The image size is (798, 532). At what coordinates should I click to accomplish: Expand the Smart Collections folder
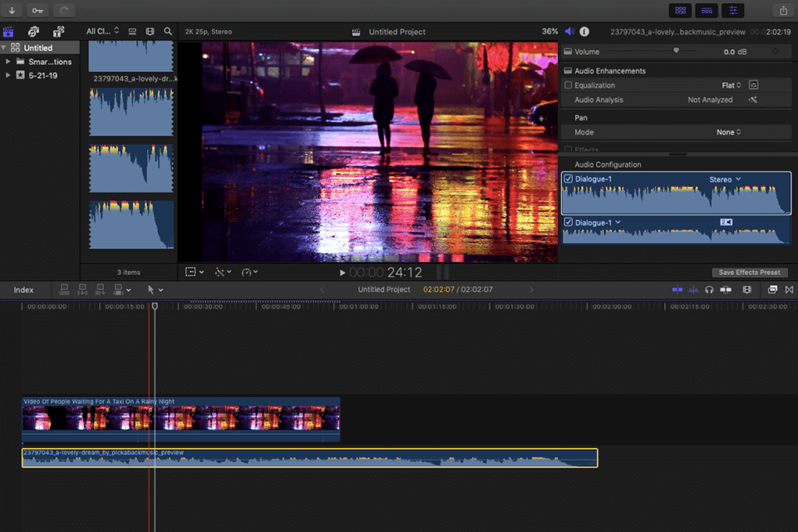[8, 62]
